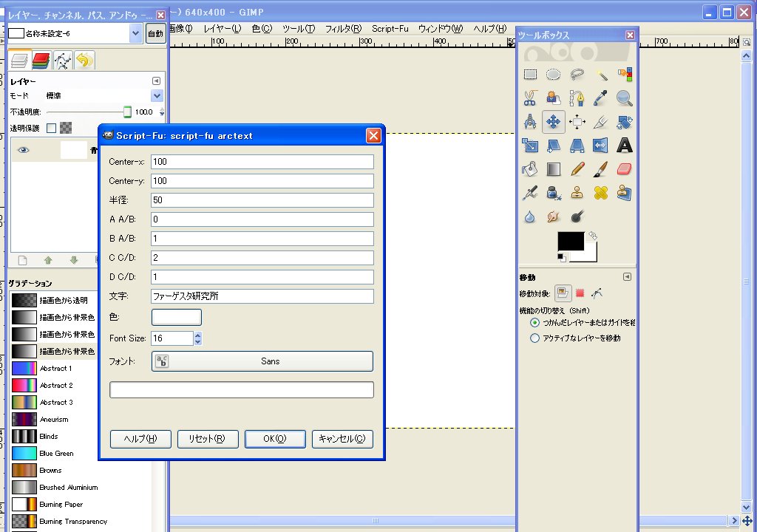
Task: Click the 文字 text input field
Action: click(x=262, y=296)
